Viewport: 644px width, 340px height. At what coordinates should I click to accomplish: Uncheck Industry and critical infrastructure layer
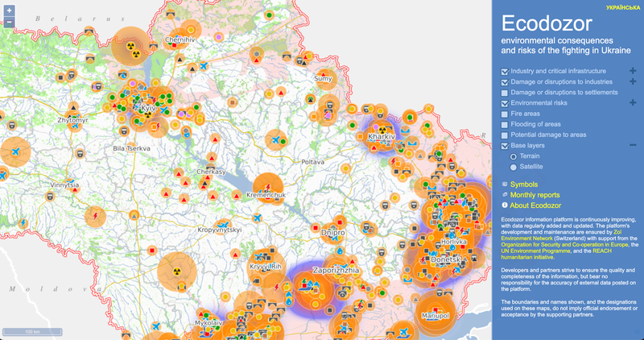pos(505,72)
